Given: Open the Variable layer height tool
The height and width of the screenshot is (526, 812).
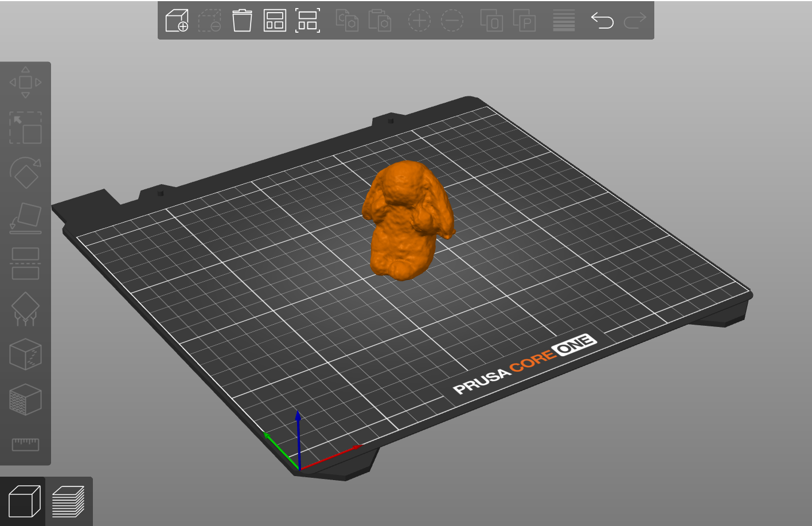Looking at the screenshot, I should (564, 21).
